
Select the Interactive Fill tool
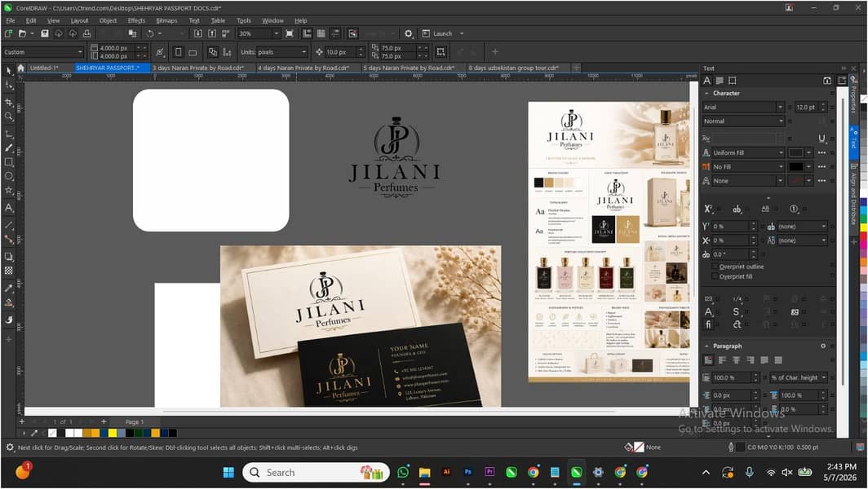(8, 302)
